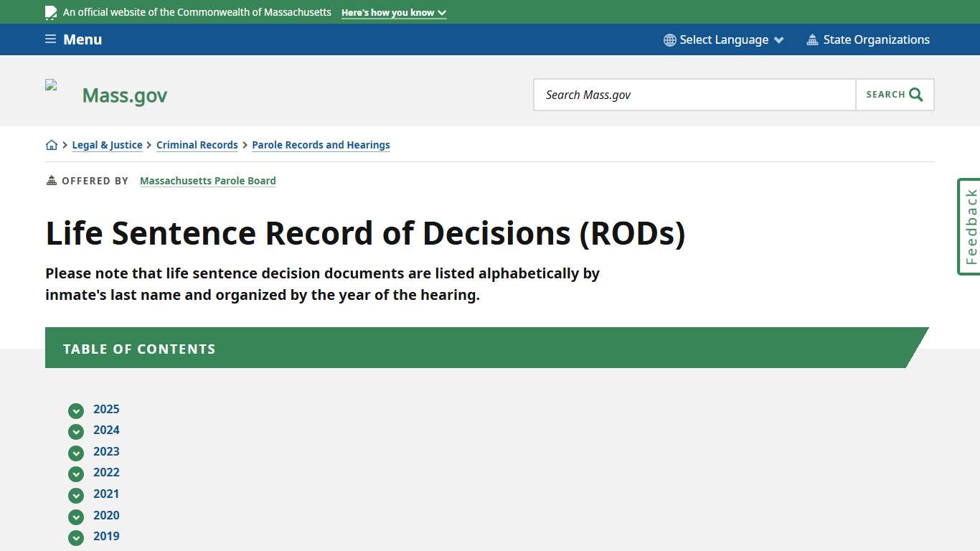980x551 pixels.
Task: Follow the Parole Records and Hearings breadcrumb link
Action: [x=321, y=144]
